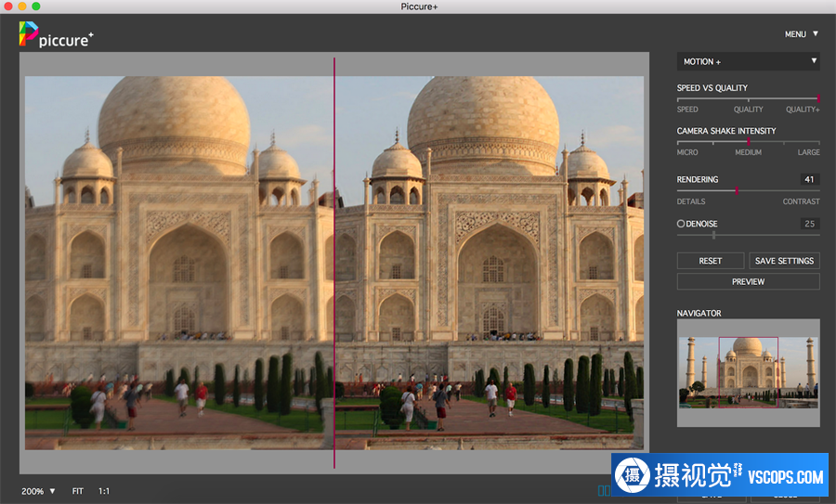The width and height of the screenshot is (836, 504).
Task: Enable the DENOISE radio toggle
Action: [x=681, y=224]
